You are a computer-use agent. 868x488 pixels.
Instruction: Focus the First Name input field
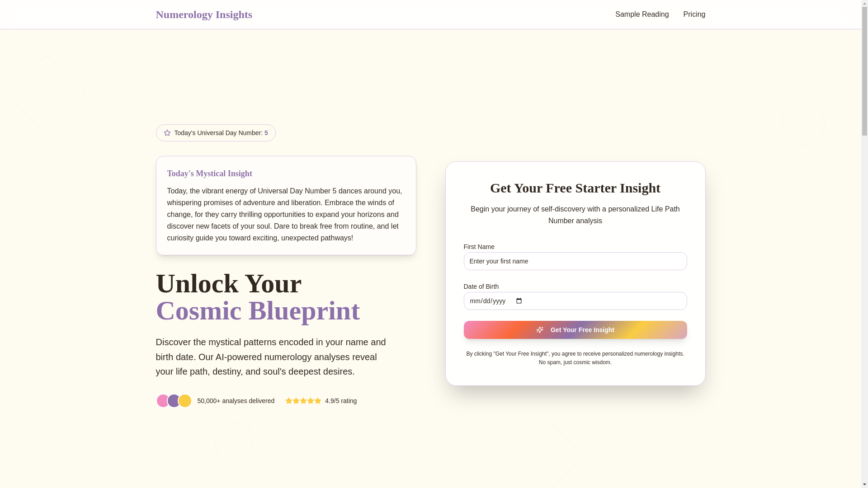pyautogui.click(x=575, y=261)
